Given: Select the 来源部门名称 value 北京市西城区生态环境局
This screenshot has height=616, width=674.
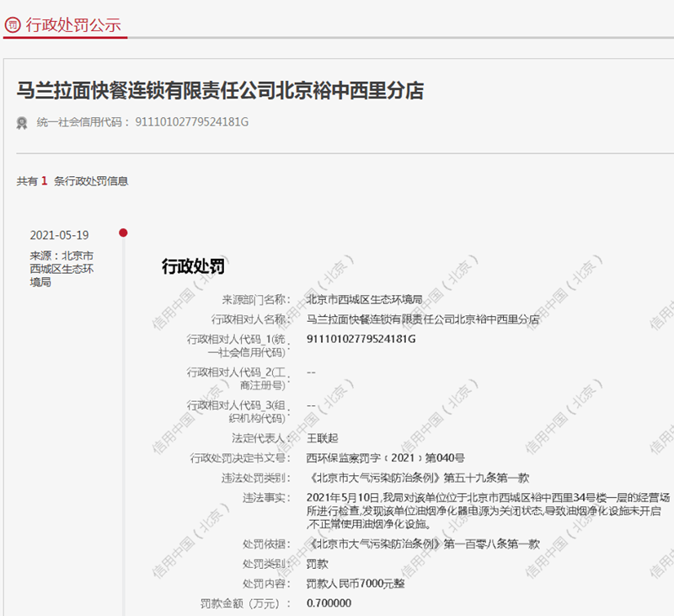Looking at the screenshot, I should tap(365, 299).
